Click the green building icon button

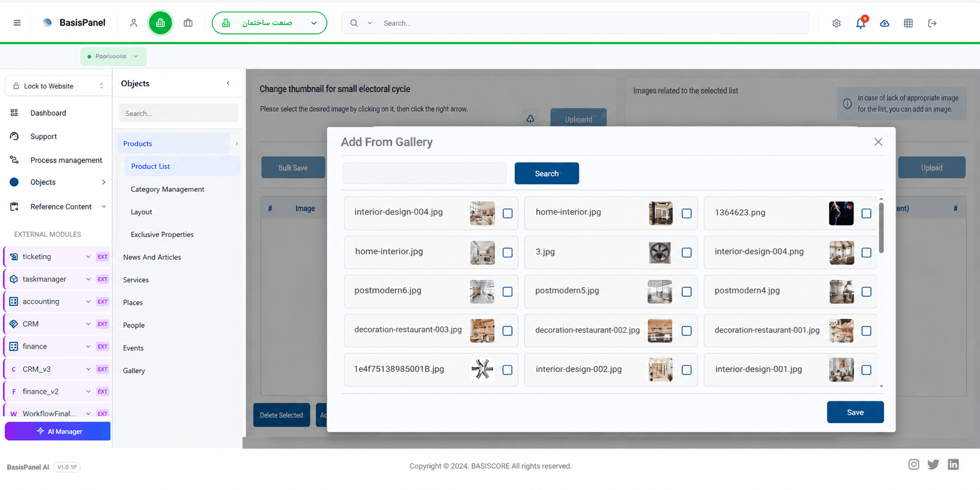pyautogui.click(x=161, y=23)
